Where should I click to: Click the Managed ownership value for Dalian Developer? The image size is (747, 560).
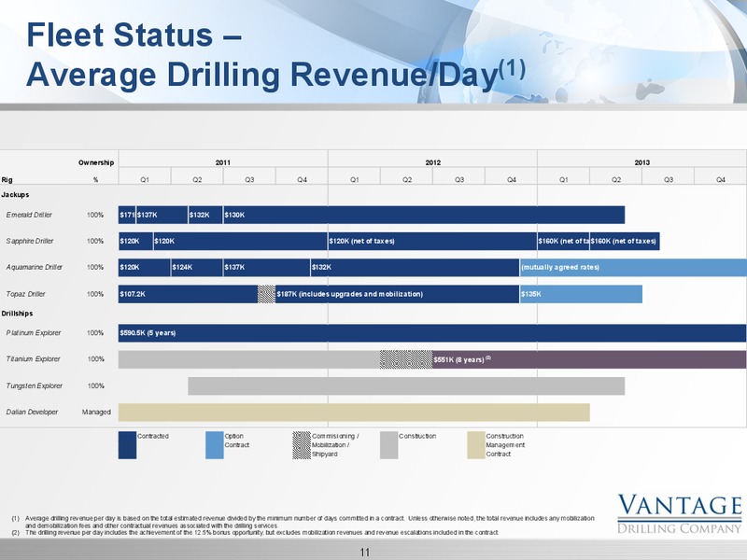click(x=96, y=412)
